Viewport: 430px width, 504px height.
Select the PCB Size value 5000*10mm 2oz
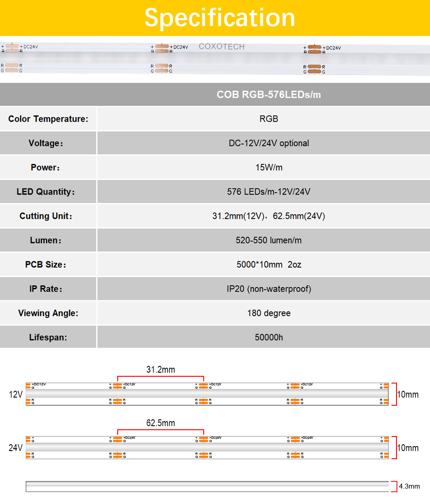tap(268, 264)
